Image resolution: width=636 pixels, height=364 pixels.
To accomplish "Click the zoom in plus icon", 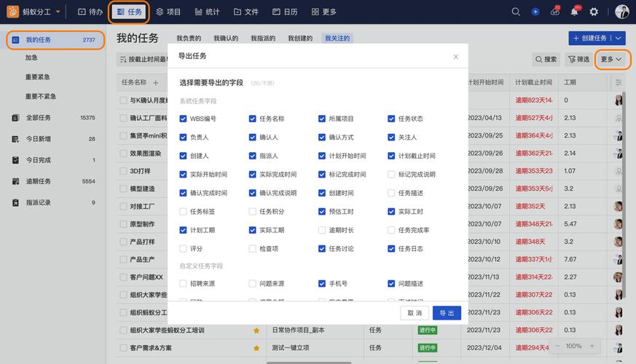I will (592, 347).
